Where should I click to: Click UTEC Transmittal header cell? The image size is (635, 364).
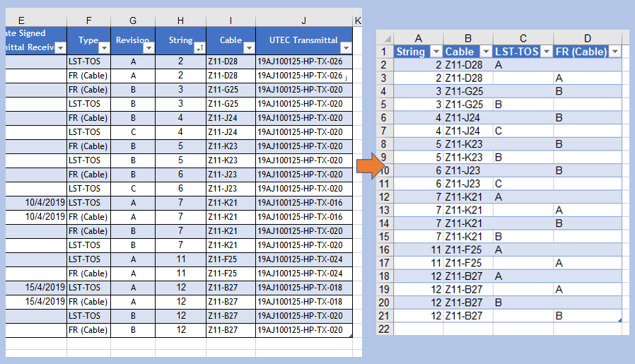point(304,40)
